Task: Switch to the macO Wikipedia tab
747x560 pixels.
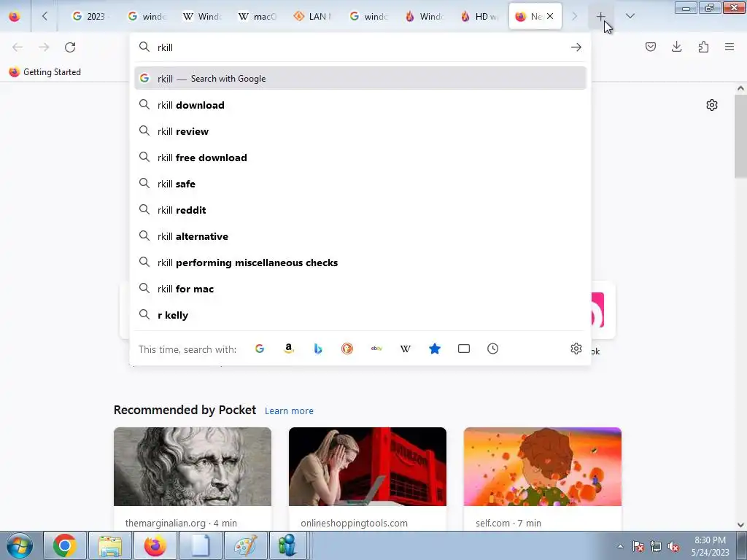Action: [x=258, y=17]
